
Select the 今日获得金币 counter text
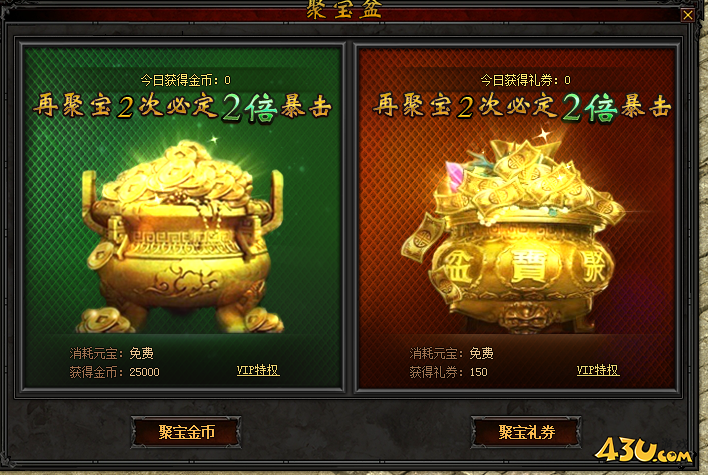186,80
